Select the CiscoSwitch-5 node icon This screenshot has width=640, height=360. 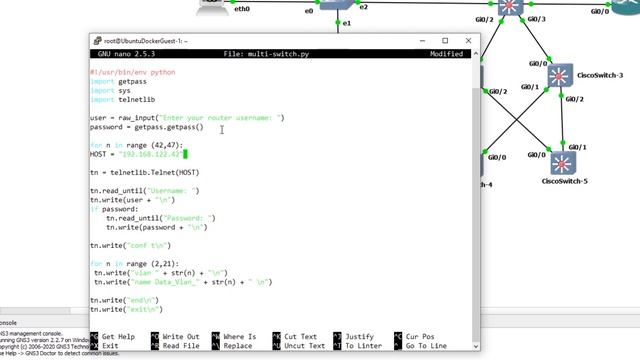(x=562, y=163)
